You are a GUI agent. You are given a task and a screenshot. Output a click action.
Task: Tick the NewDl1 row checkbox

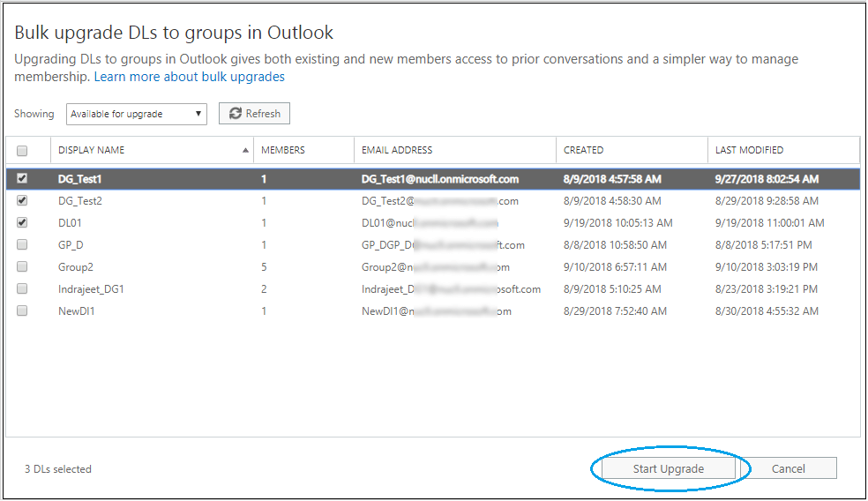point(22,310)
